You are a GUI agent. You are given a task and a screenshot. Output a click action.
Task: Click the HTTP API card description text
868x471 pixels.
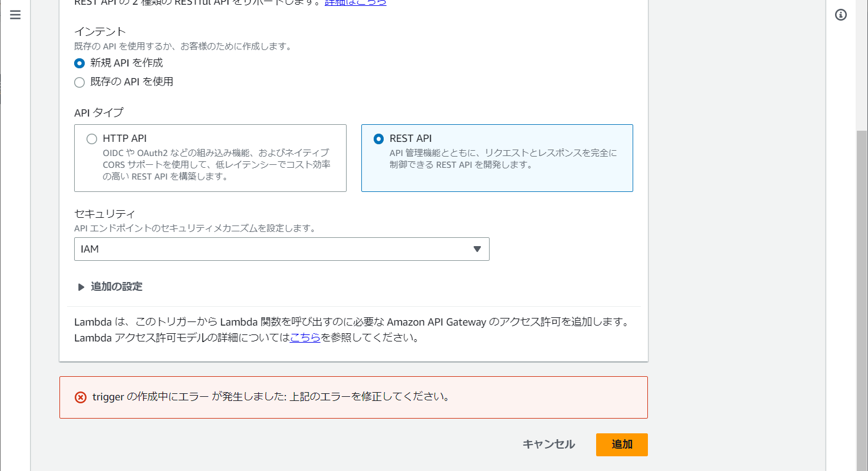[x=216, y=164]
